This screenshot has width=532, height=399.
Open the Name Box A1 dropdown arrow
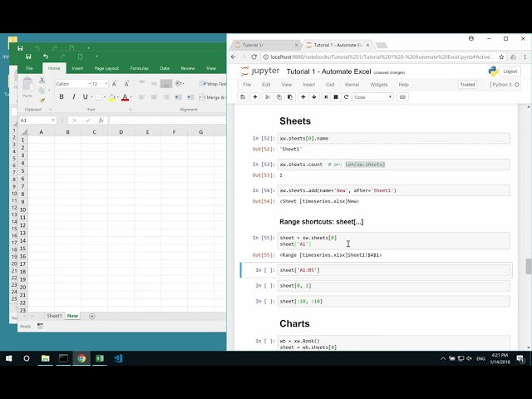tap(53, 121)
